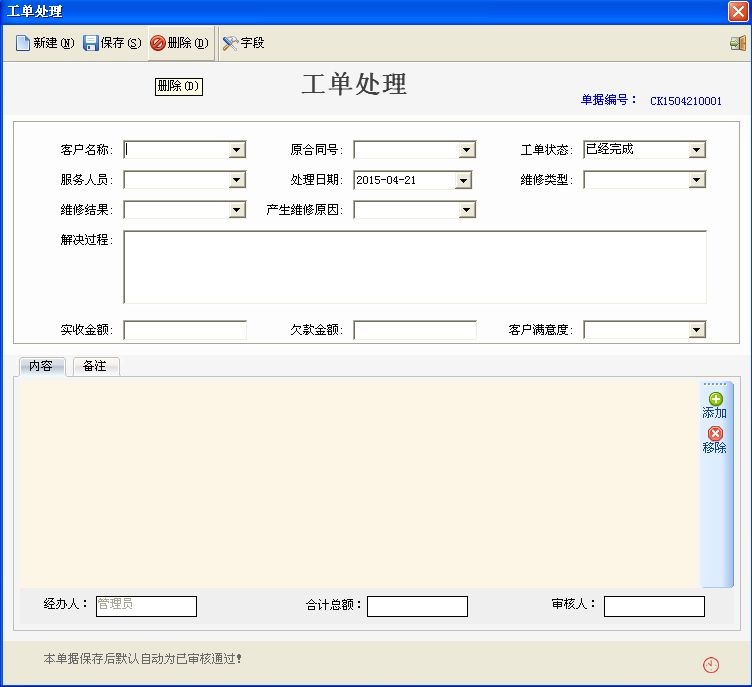
Task: Click the 工单处理 form heading
Action: (x=354, y=84)
